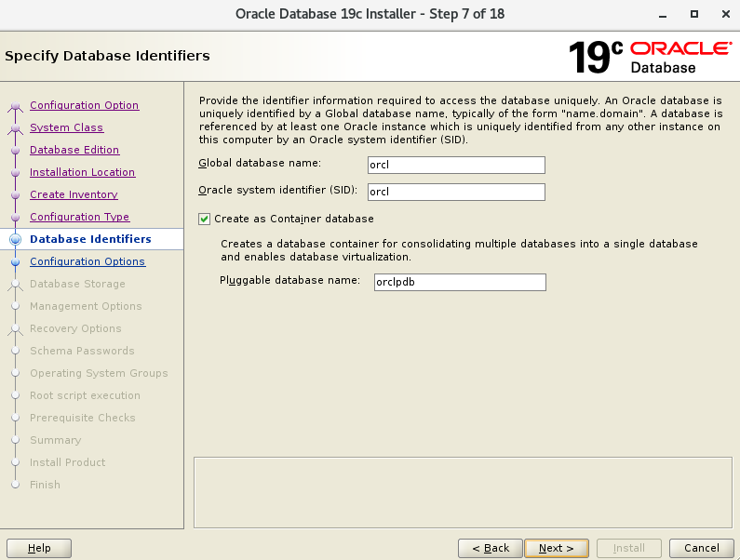This screenshot has width=740, height=560.
Task: Focus the Global database name field
Action: pyautogui.click(x=456, y=166)
